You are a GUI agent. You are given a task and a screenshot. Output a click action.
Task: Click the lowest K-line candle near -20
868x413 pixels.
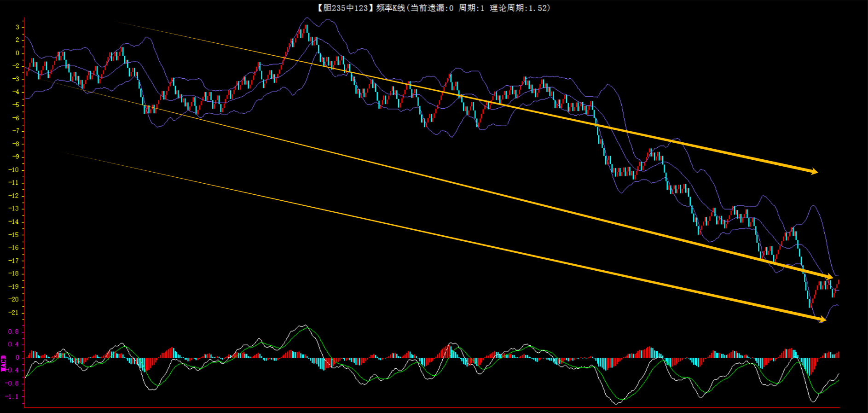pyautogui.click(x=810, y=305)
